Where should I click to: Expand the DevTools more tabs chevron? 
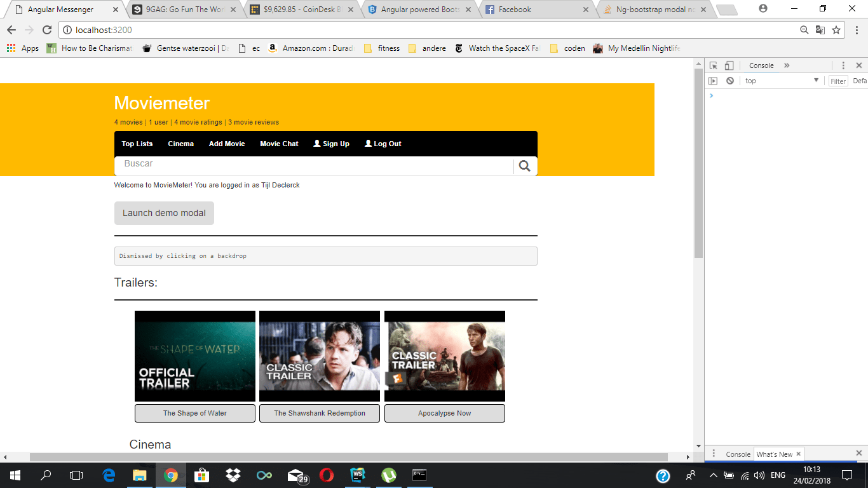pos(787,65)
